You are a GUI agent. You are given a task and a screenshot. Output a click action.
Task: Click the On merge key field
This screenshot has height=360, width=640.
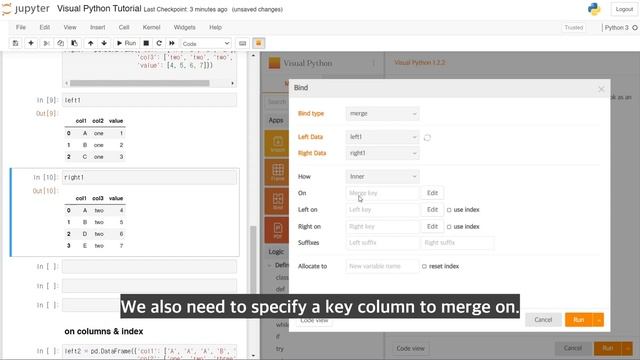pos(382,193)
